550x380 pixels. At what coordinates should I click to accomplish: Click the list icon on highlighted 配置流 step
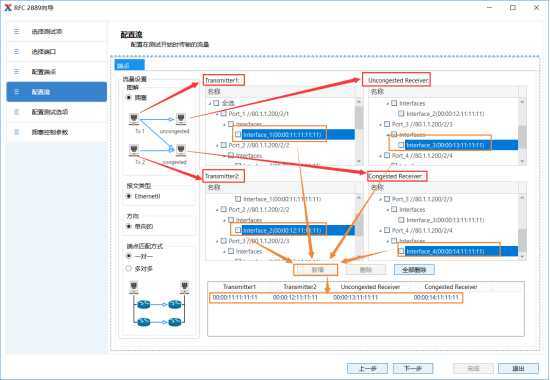coord(16,92)
